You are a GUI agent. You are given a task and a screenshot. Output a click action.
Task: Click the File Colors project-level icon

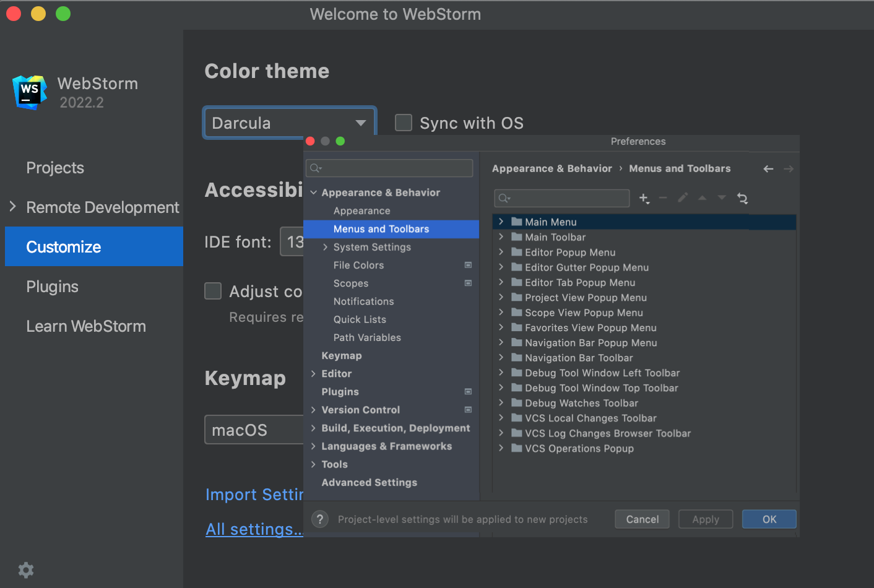[468, 265]
